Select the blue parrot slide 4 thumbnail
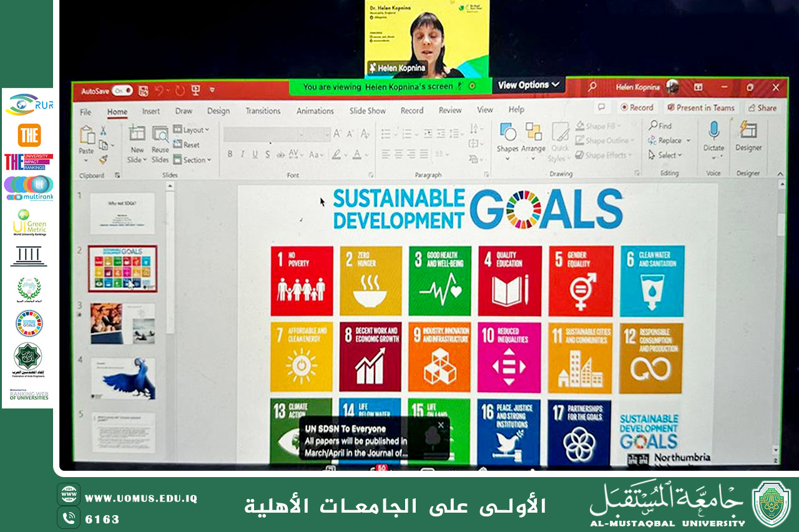 [123, 378]
